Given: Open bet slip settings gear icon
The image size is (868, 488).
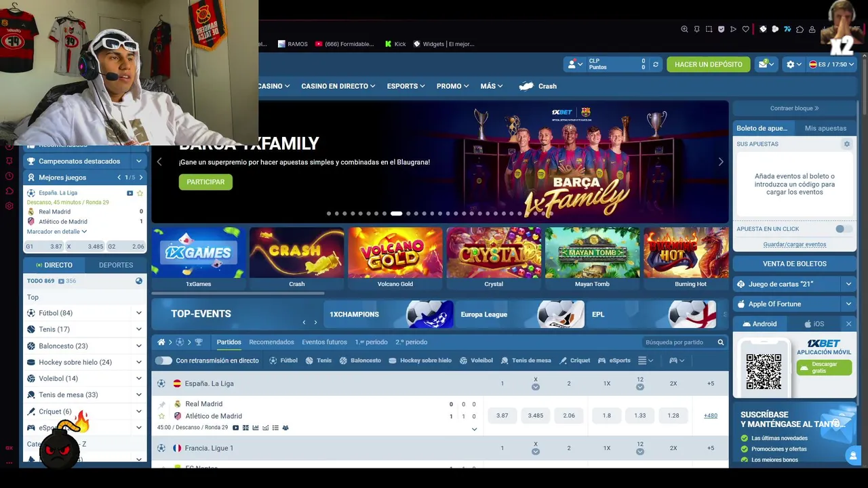Looking at the screenshot, I should click(846, 144).
